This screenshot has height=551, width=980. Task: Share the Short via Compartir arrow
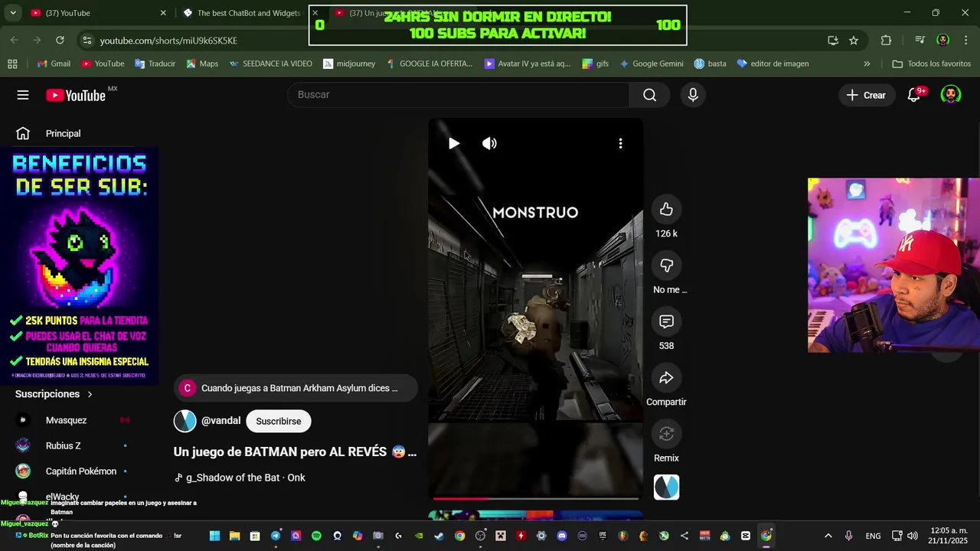pyautogui.click(x=666, y=378)
